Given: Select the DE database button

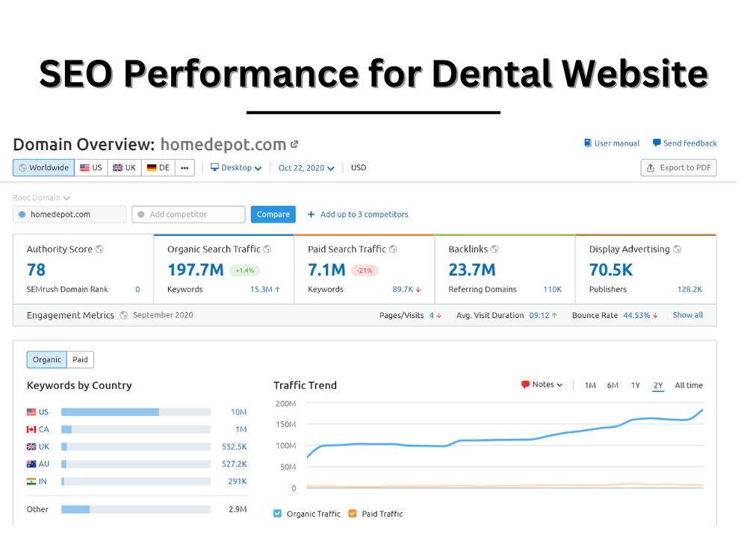Looking at the screenshot, I should pyautogui.click(x=158, y=167).
